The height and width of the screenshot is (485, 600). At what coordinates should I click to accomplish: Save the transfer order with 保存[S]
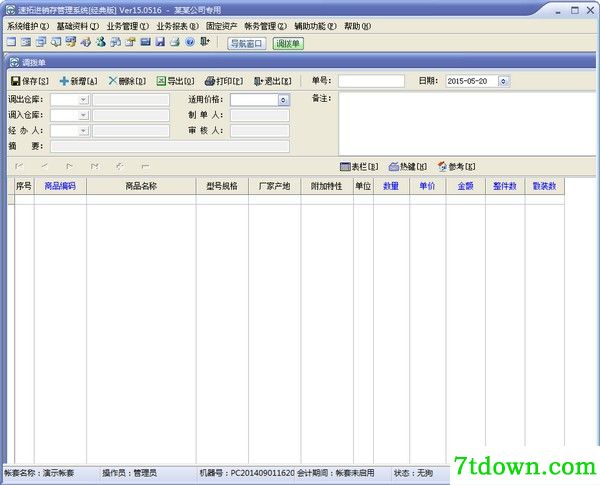[x=30, y=81]
